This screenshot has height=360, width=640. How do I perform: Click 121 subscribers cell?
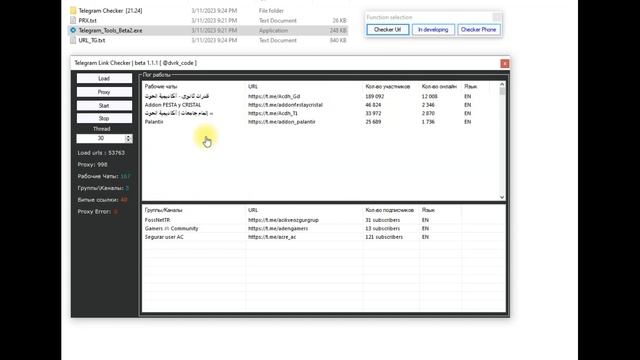(384, 237)
